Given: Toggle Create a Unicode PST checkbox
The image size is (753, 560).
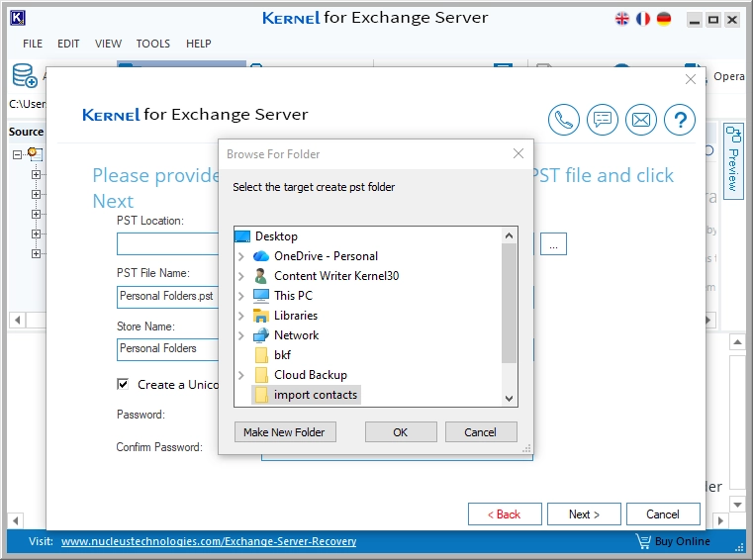Looking at the screenshot, I should [123, 384].
